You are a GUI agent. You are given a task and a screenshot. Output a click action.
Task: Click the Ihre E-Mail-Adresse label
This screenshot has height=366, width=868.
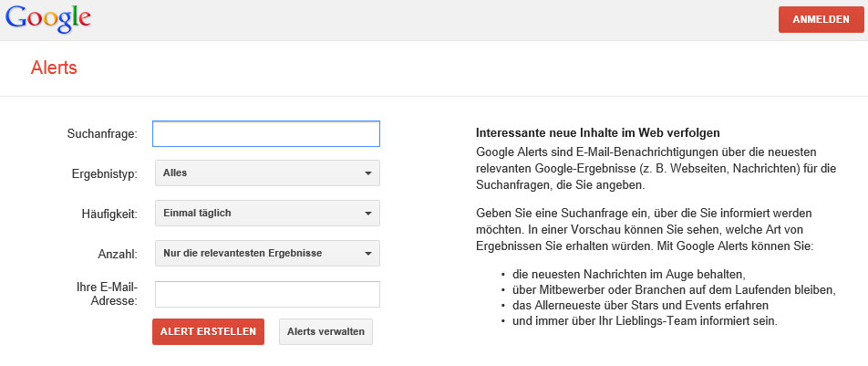(107, 295)
